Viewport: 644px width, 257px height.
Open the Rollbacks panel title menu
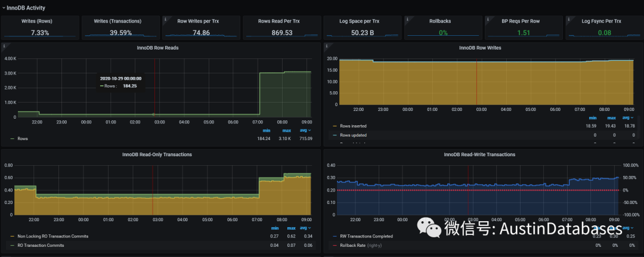440,20
